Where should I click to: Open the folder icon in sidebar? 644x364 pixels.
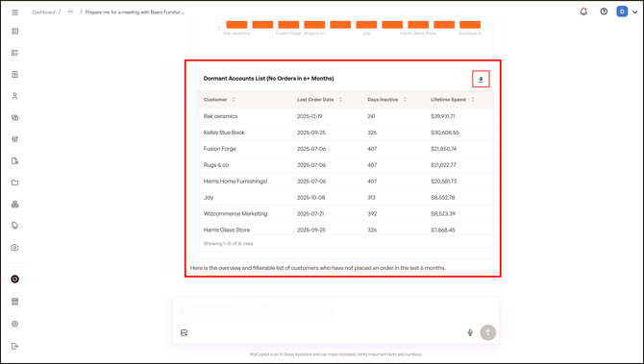pyautogui.click(x=14, y=182)
